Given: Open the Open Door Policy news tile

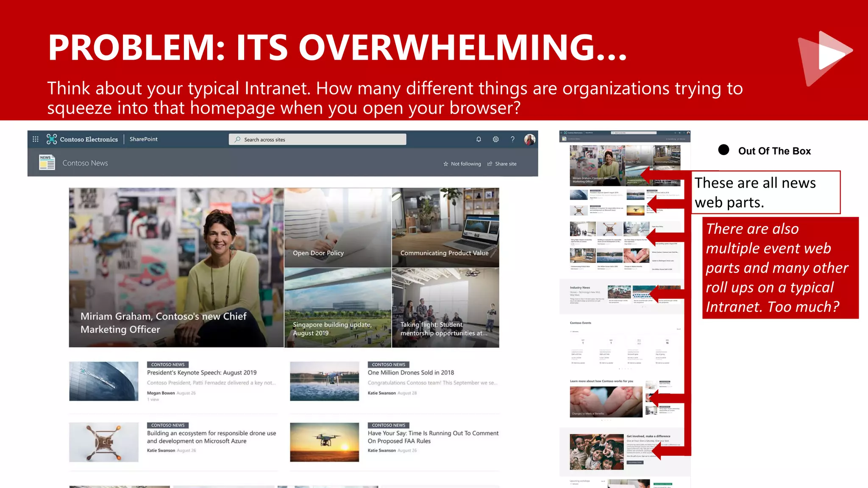Looking at the screenshot, I should click(x=338, y=227).
